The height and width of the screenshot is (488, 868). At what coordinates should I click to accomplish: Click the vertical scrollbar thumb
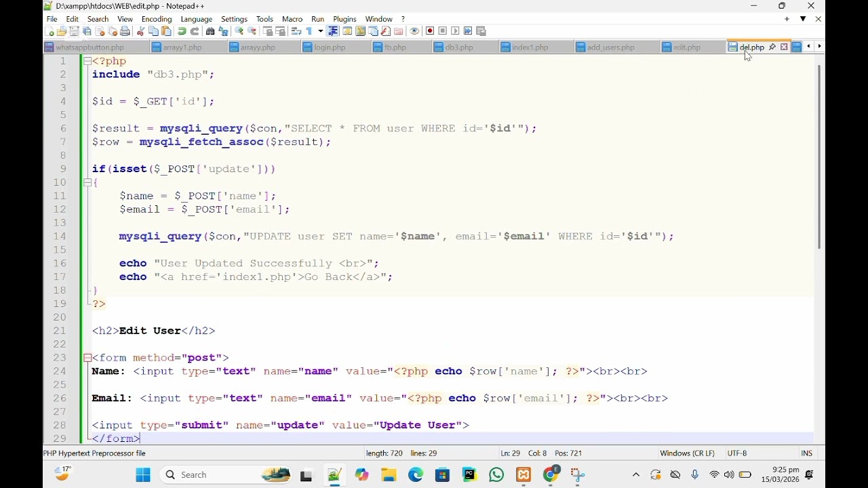pos(818,157)
